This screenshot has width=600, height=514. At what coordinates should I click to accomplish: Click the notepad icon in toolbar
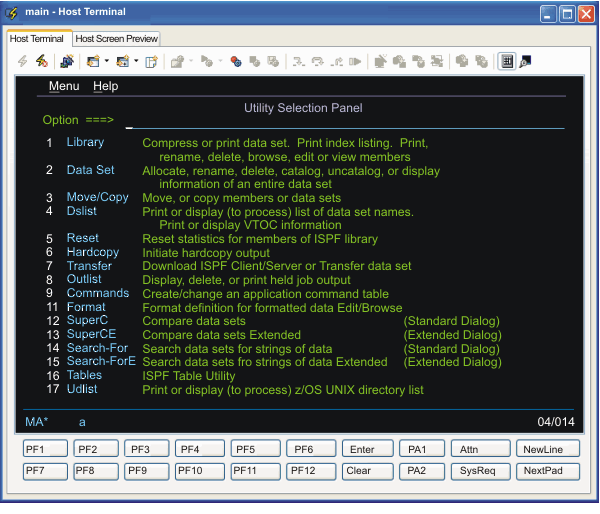(x=152, y=61)
